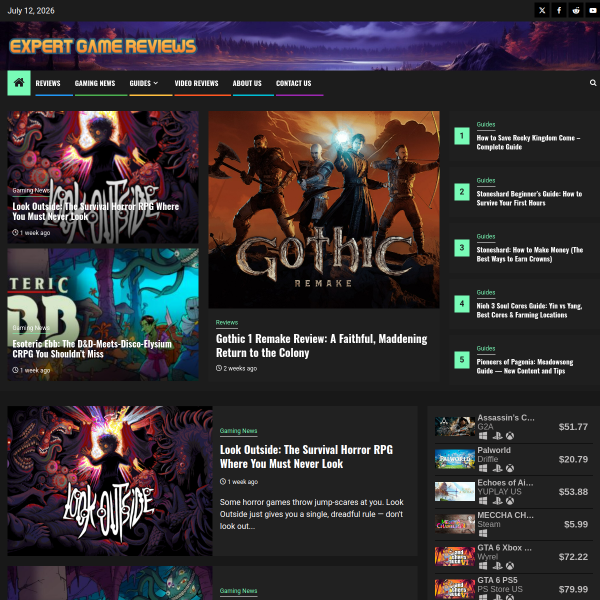Click the $53.88 price
The height and width of the screenshot is (600, 600).
[573, 492]
